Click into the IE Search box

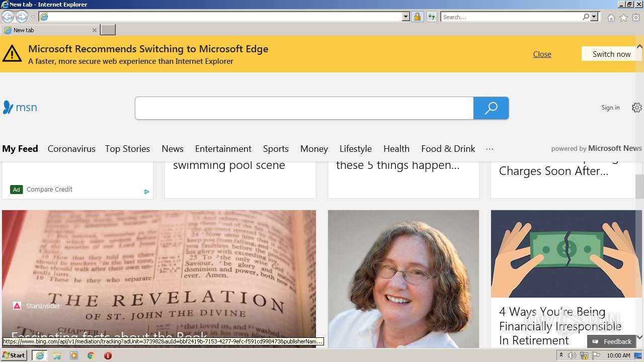tap(511, 17)
